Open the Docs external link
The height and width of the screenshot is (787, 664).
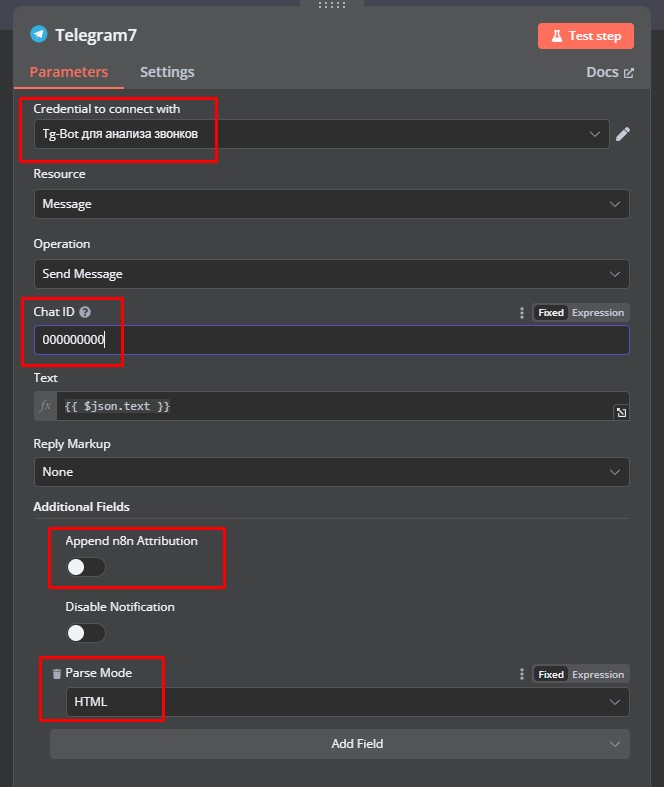610,72
